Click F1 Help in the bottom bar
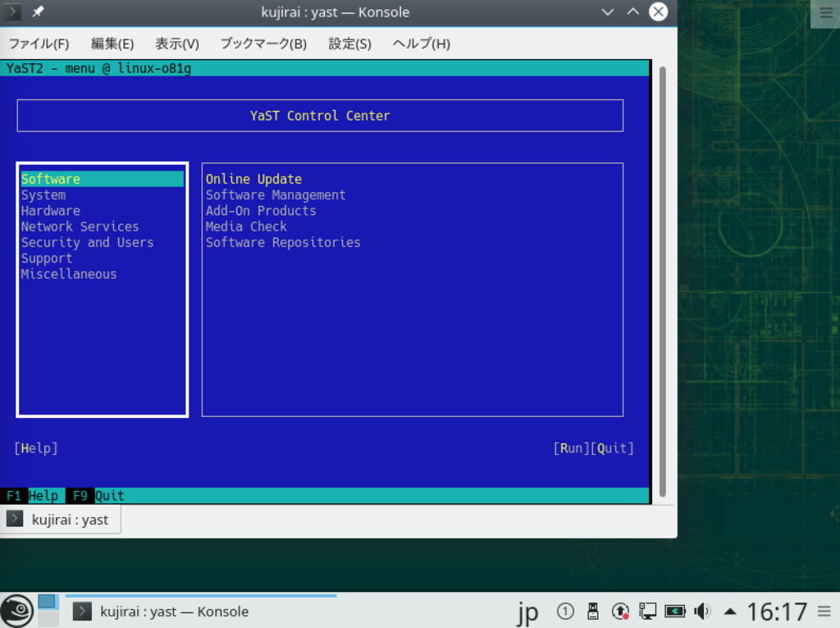This screenshot has width=840, height=628. pos(32,496)
